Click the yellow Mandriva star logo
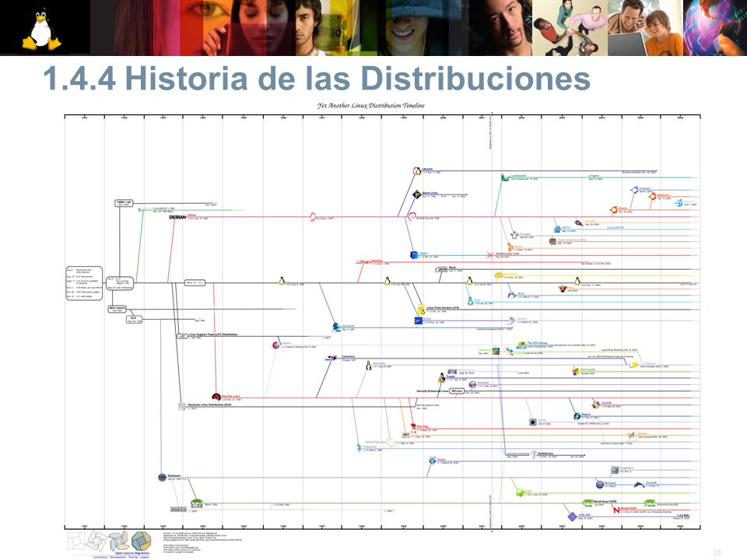 [x=634, y=365]
